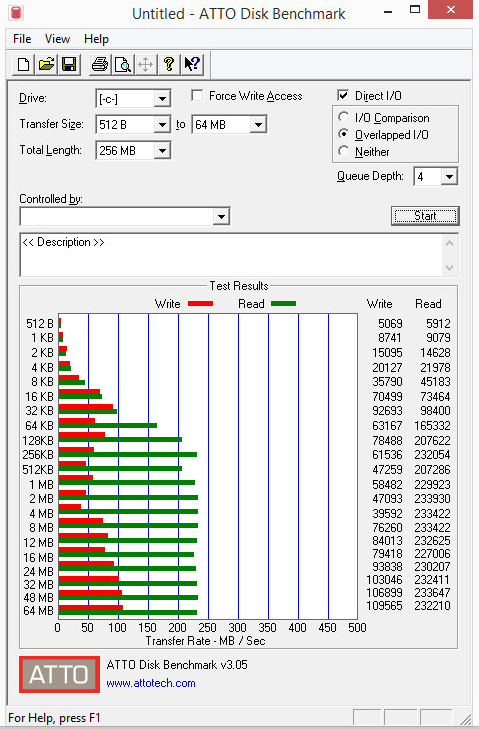The width and height of the screenshot is (479, 729).
Task: Maximize the ATTO Disk Benchmark window
Action: 415,9
